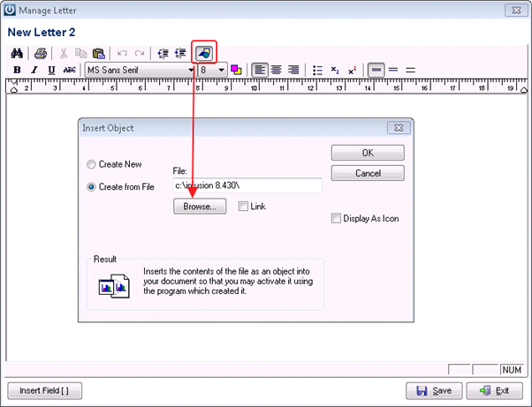Enable the Link checkbox
This screenshot has height=407, width=532.
(x=243, y=206)
